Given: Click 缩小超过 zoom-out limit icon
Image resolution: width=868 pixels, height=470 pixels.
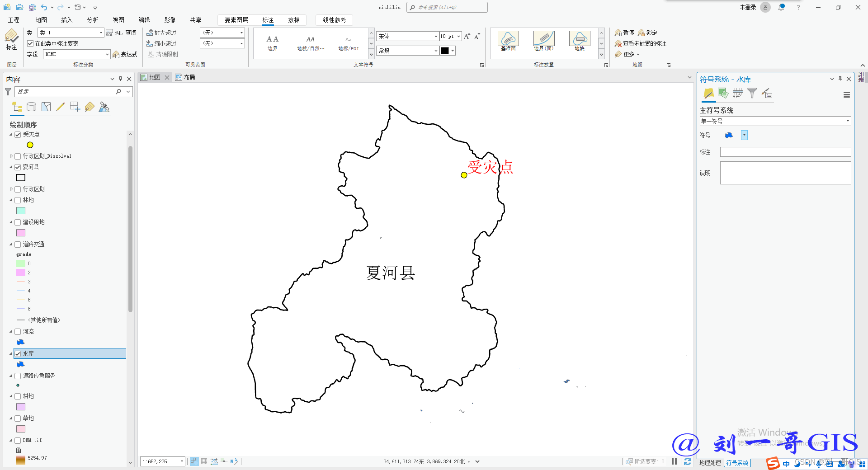Looking at the screenshot, I should tap(150, 43).
